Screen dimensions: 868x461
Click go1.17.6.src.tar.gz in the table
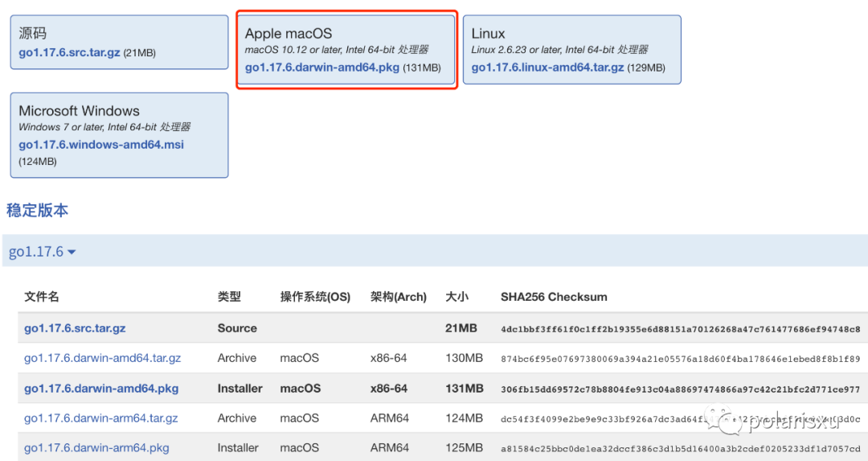coord(75,328)
